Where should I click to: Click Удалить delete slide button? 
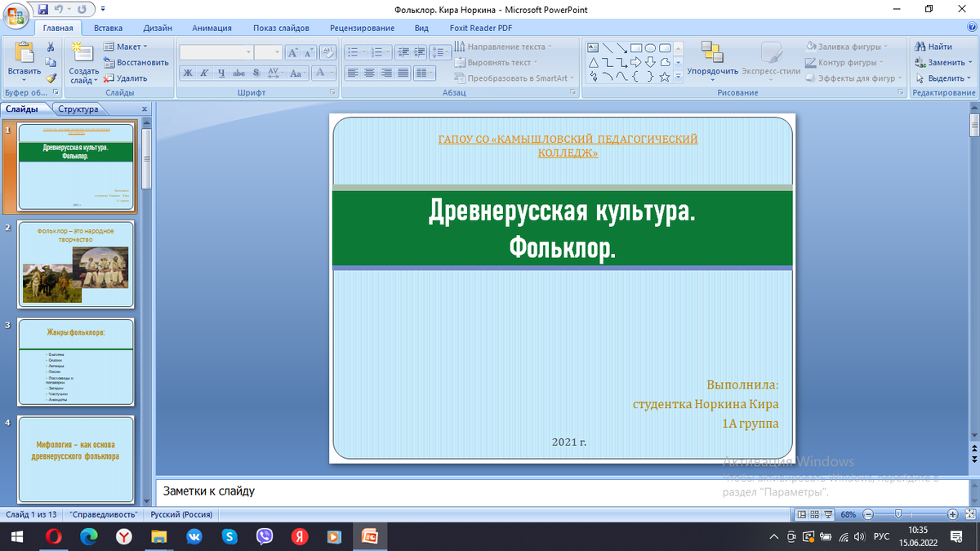click(125, 78)
